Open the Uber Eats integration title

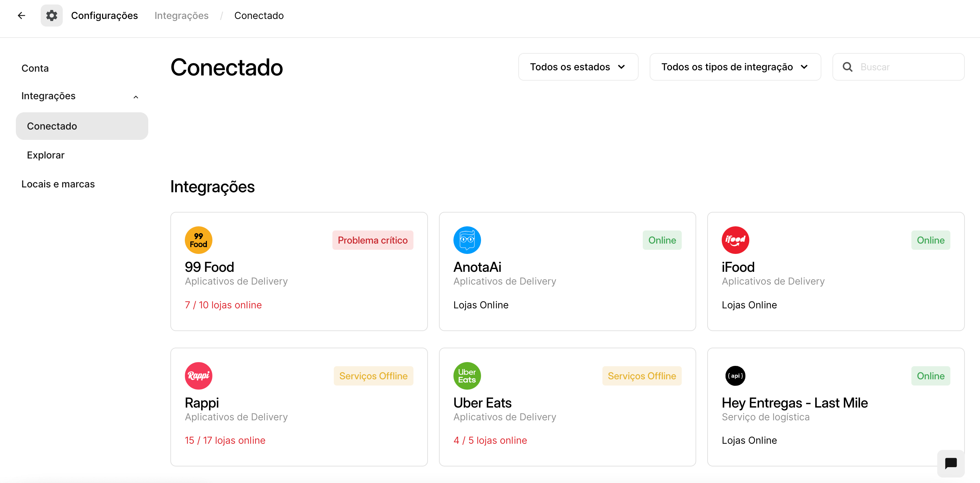click(x=482, y=403)
